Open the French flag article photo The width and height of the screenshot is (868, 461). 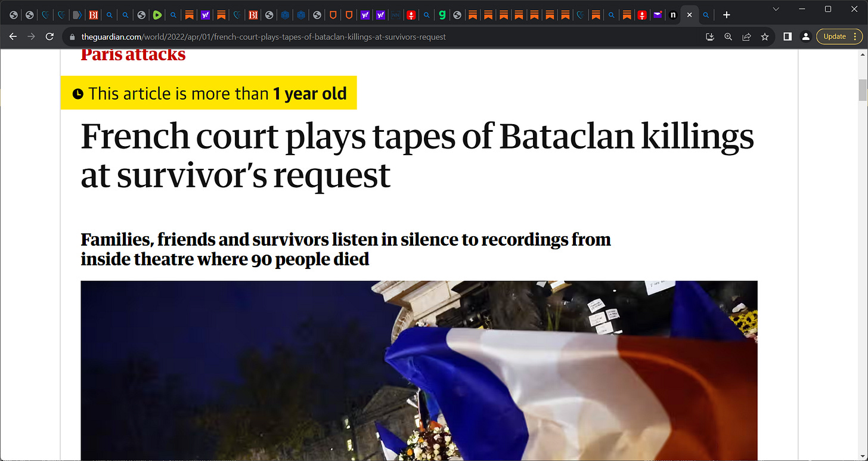pyautogui.click(x=419, y=370)
